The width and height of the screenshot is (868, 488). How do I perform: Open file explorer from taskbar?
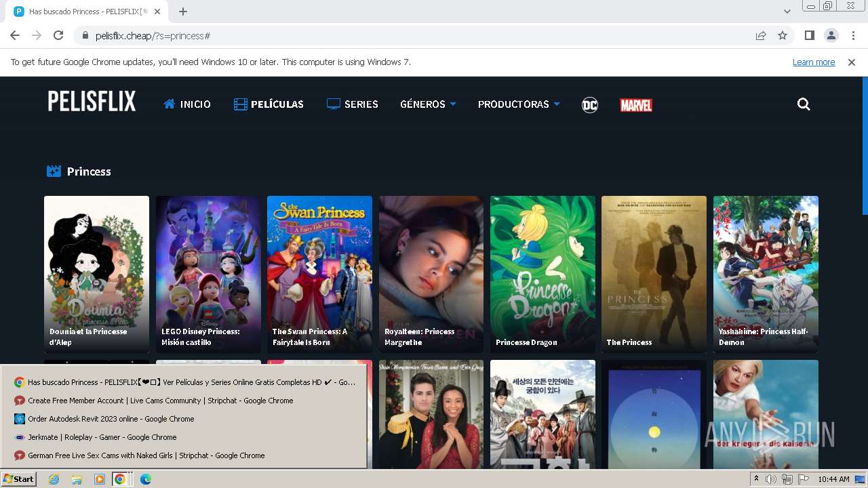pos(77,479)
